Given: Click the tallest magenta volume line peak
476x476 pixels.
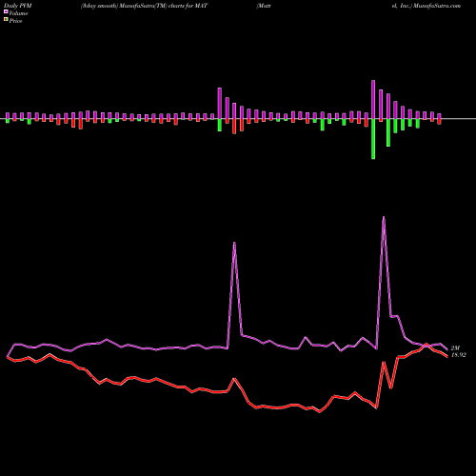Looking at the screenshot, I should coord(384,217).
